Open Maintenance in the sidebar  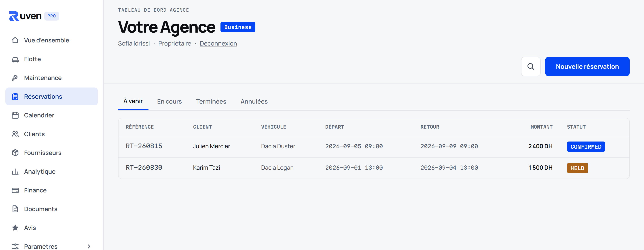point(51,78)
